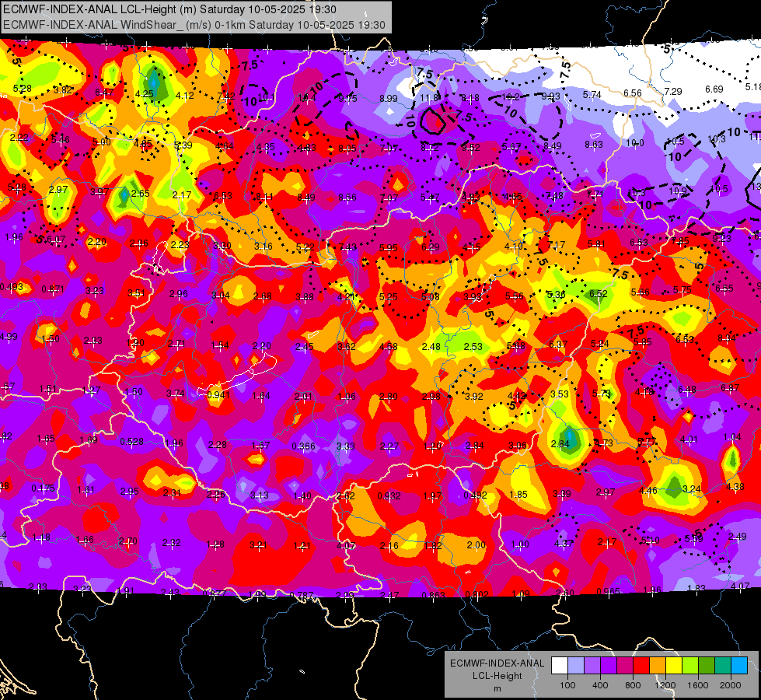Click the map value 3.24
761x700 pixels.
click(x=692, y=488)
